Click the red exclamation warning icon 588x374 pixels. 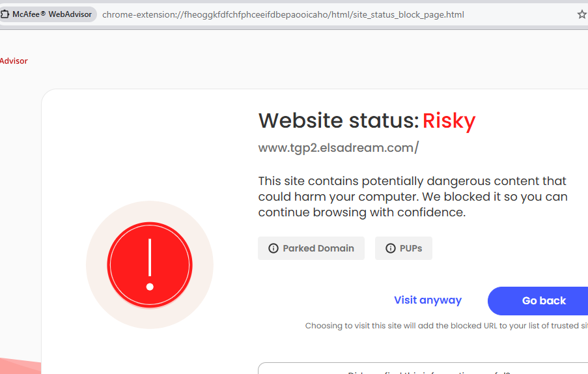point(150,265)
